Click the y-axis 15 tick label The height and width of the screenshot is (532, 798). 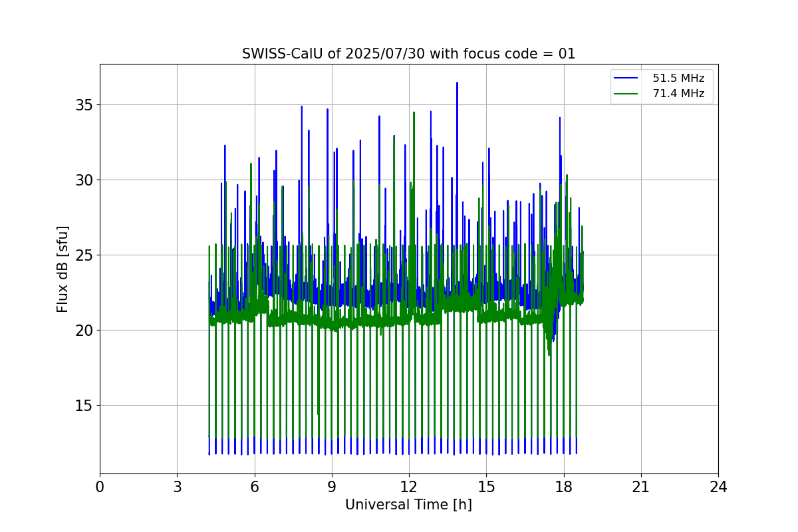pyautogui.click(x=85, y=406)
